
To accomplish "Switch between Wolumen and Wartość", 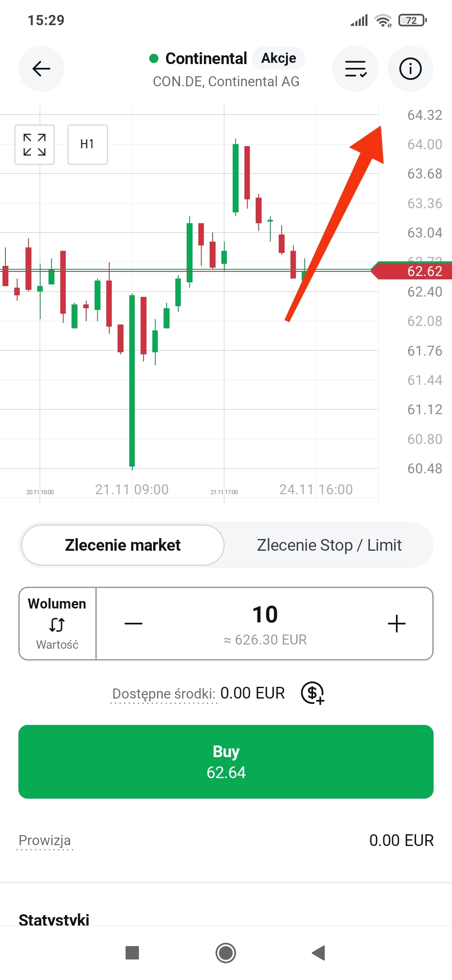I will 57,624.
